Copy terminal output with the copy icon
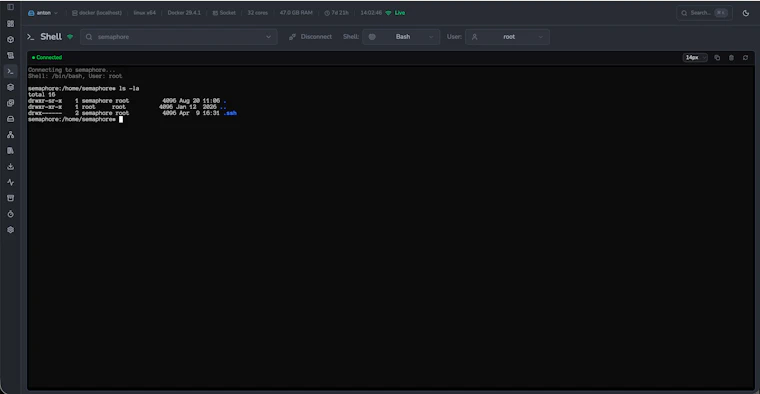Viewport: 760px width, 394px height. 717,58
